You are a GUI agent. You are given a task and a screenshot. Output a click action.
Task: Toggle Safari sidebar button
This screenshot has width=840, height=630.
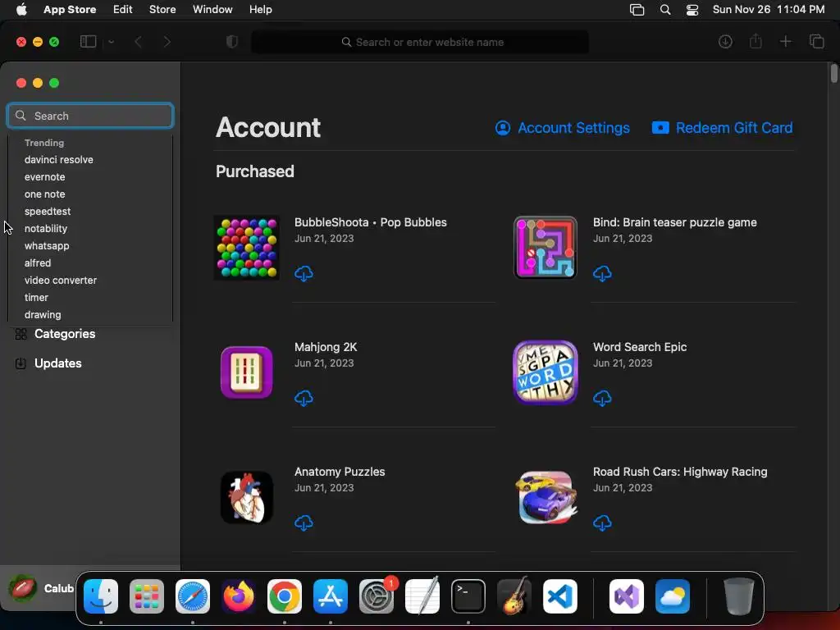[x=88, y=41]
